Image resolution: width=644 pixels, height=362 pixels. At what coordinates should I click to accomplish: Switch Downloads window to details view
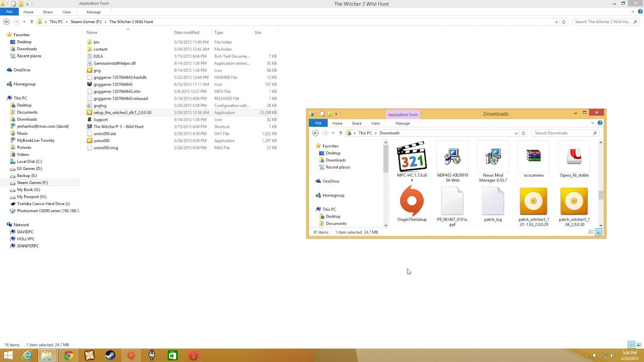(591, 232)
